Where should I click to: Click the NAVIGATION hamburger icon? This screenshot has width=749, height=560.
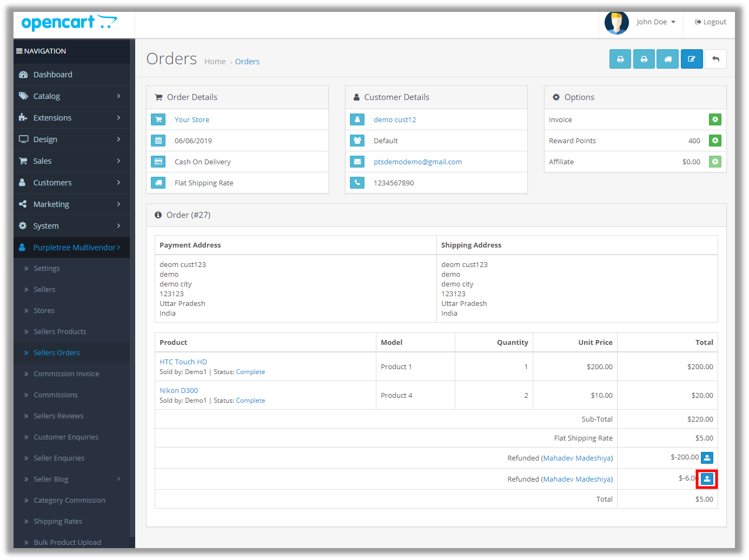coord(19,51)
